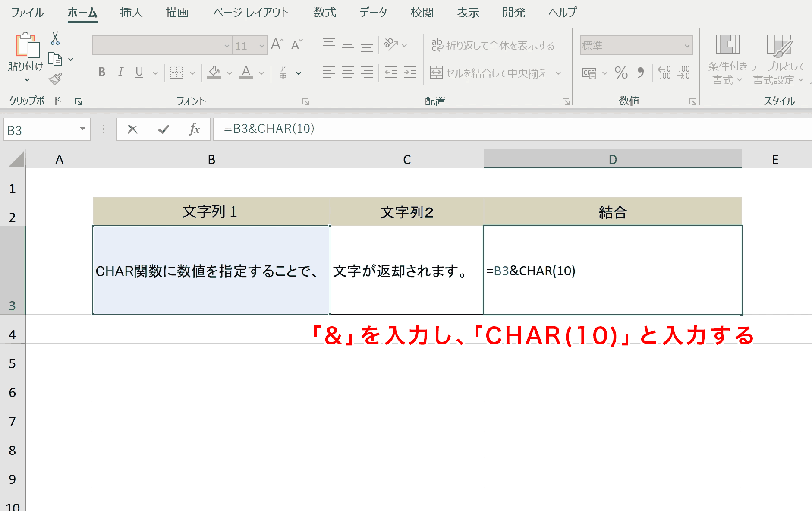Apply percent style format
Screen dimensions: 812x511
point(621,73)
